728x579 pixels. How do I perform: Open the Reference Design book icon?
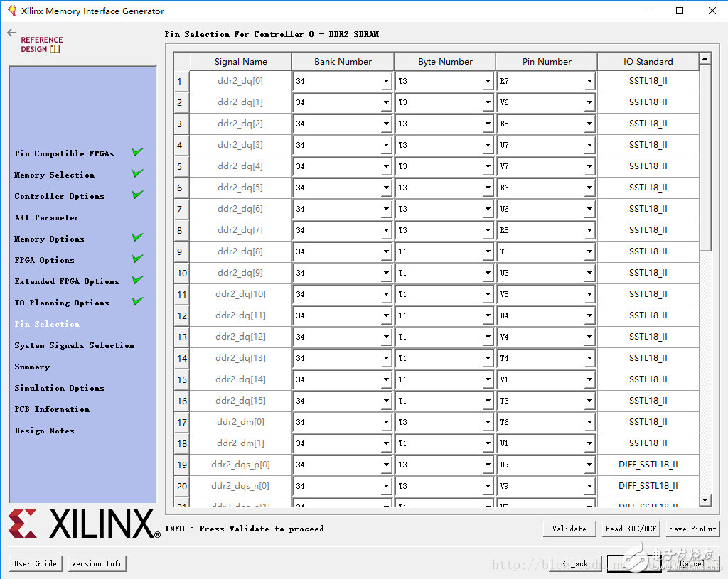tap(55, 49)
